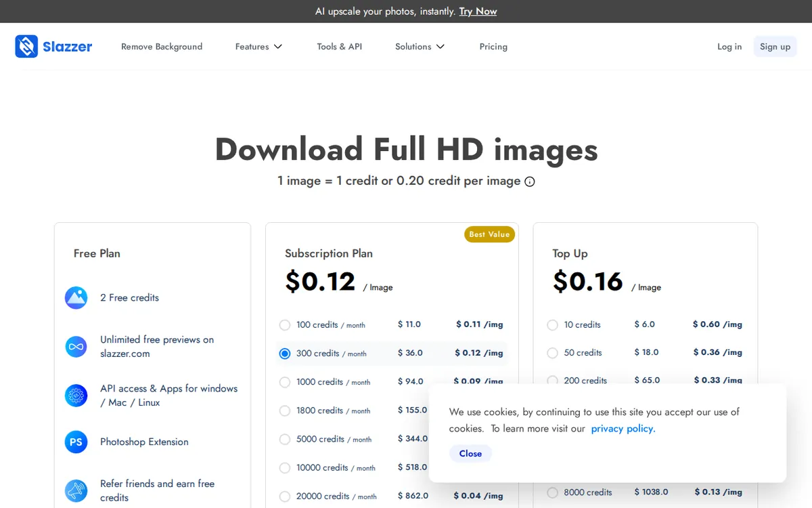Click the 2 Free credits image icon

pyautogui.click(x=76, y=297)
